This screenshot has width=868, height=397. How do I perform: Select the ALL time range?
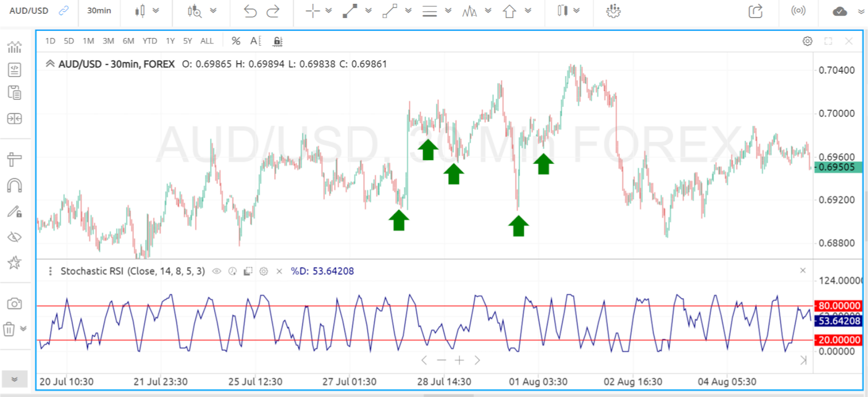click(x=207, y=41)
